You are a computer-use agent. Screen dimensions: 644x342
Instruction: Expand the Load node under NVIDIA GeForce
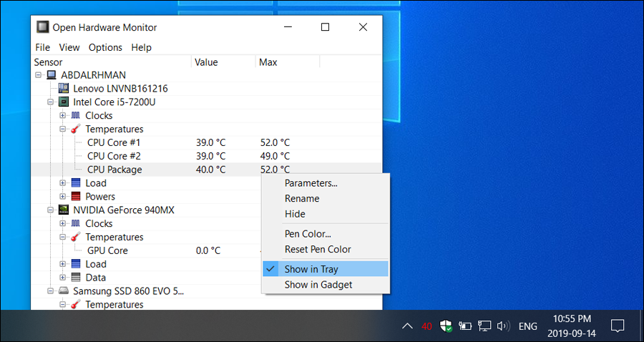62,264
